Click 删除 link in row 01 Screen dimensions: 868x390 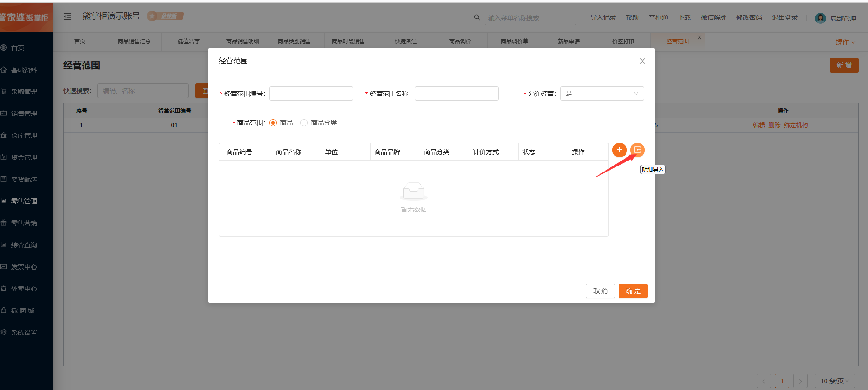point(774,125)
